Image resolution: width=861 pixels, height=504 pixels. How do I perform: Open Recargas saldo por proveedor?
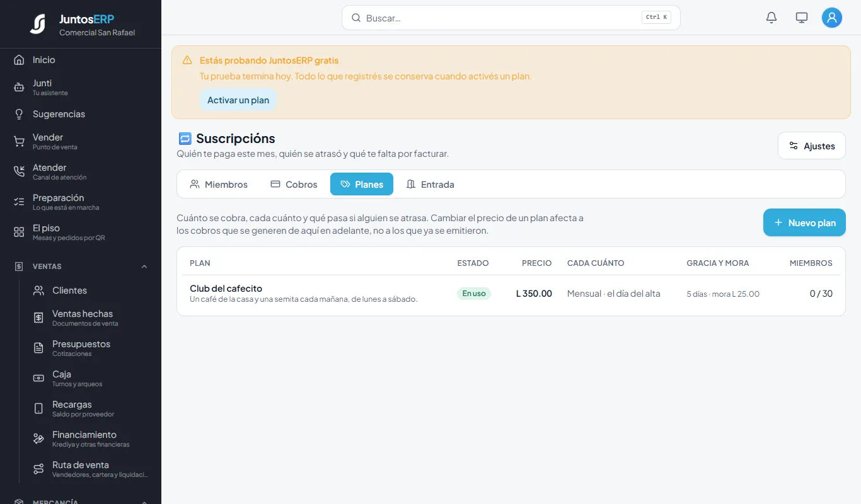(x=90, y=408)
